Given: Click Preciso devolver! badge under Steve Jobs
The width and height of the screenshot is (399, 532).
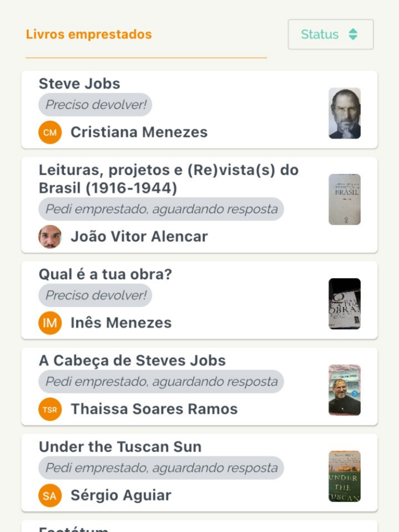Looking at the screenshot, I should pos(95,105).
